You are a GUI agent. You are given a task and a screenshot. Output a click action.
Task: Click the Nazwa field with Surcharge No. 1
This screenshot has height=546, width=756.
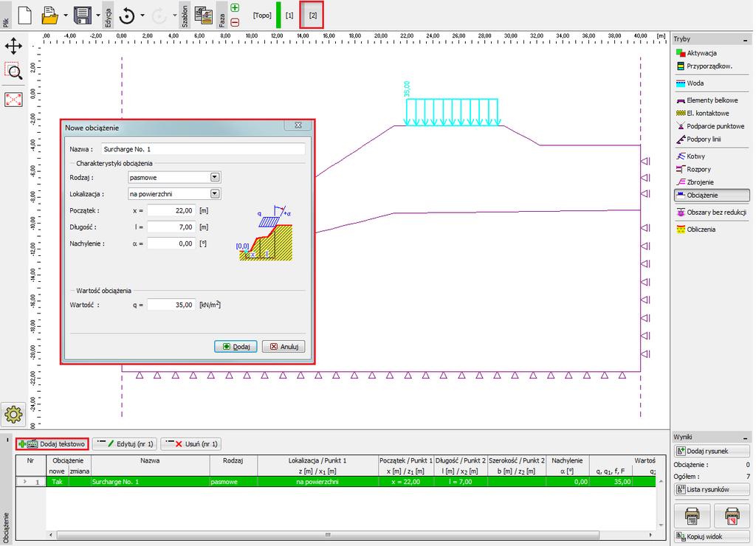[203, 149]
